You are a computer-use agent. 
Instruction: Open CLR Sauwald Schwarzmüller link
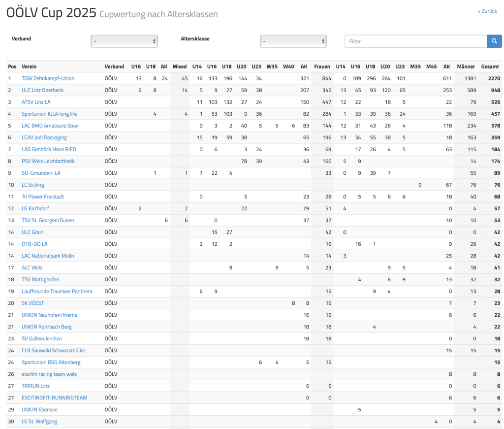tap(53, 350)
